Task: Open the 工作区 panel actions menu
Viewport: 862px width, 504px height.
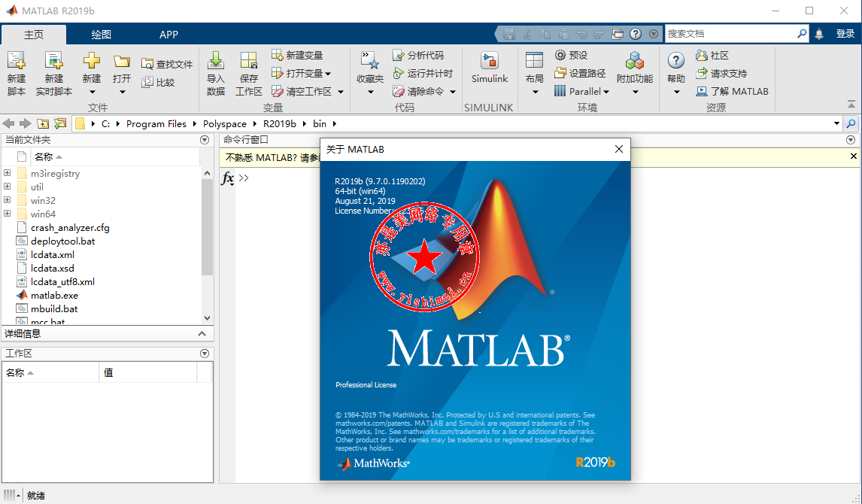Action: (x=205, y=354)
